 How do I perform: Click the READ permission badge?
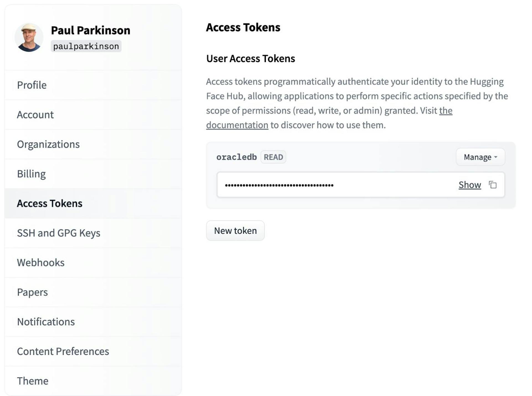click(x=273, y=157)
